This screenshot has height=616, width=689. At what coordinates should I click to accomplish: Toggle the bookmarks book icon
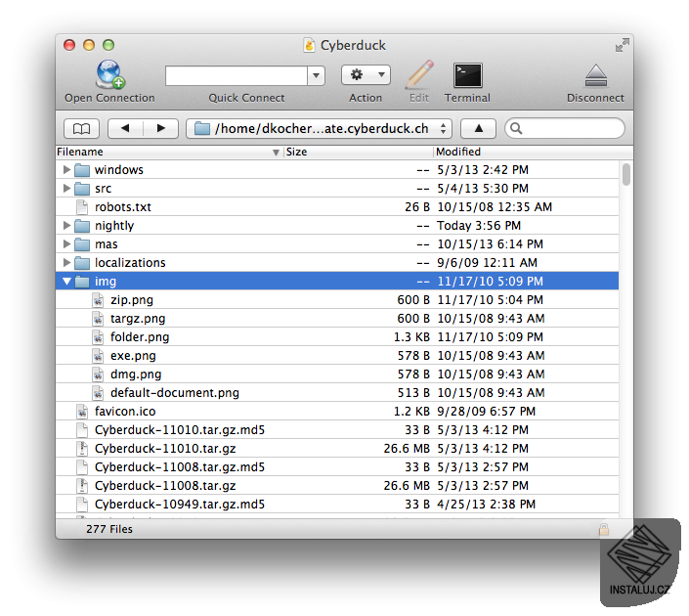[82, 128]
